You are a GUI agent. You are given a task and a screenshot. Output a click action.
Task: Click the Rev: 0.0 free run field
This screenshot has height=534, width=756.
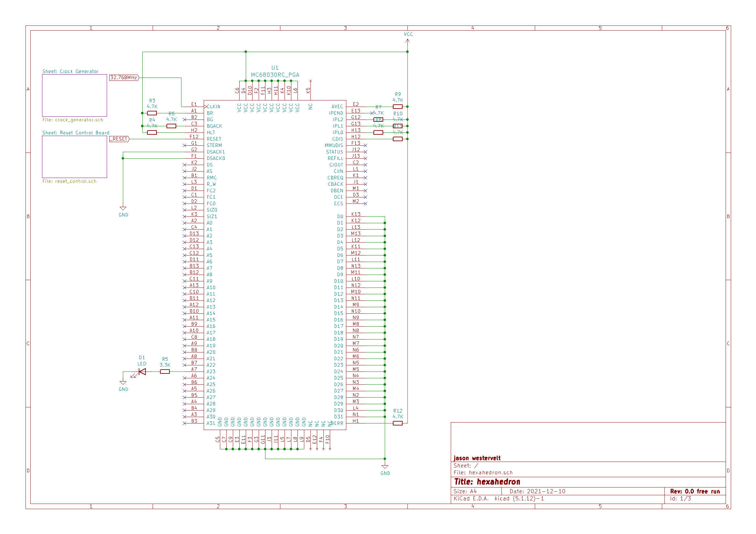tap(695, 491)
